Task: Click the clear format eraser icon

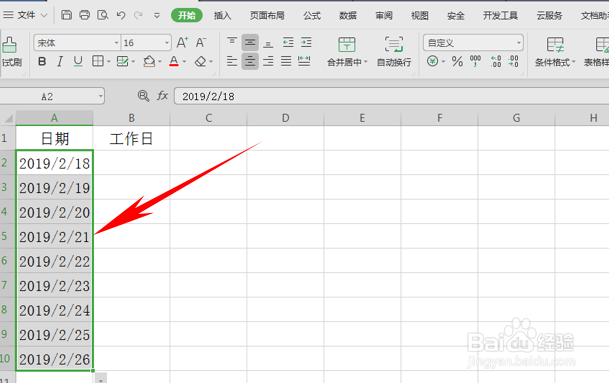Action: (200, 61)
